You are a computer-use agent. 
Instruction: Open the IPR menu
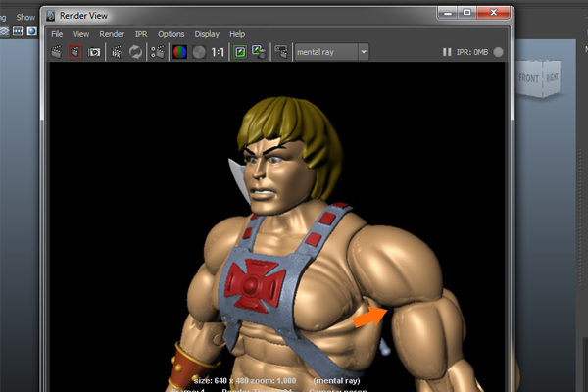pos(141,34)
